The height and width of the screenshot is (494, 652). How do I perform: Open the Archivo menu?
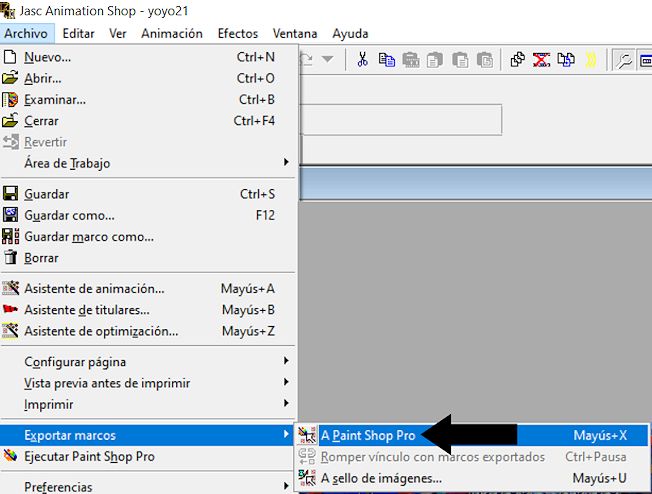[26, 34]
